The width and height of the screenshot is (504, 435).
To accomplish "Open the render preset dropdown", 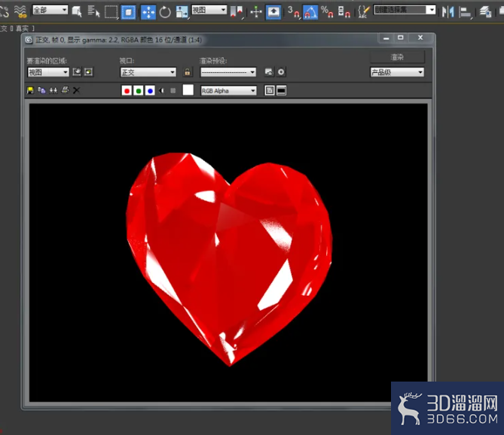I will pyautogui.click(x=228, y=72).
